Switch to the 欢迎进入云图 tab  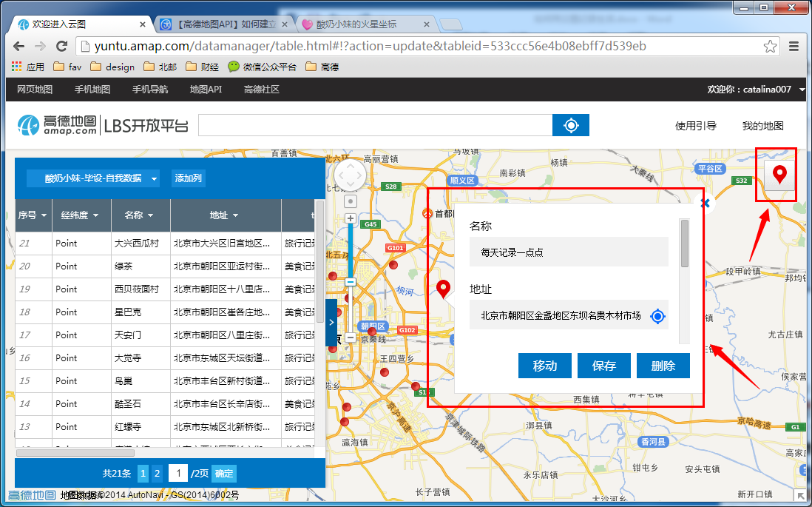click(81, 24)
